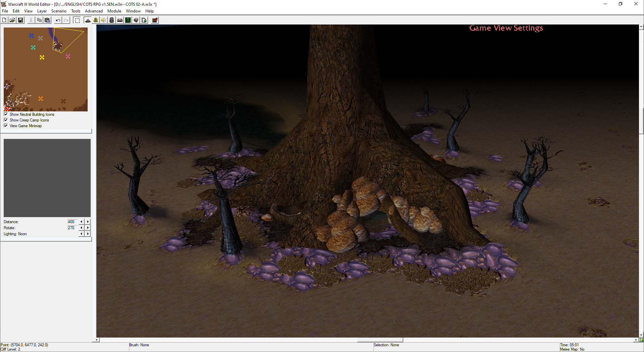The image size is (644, 352).
Task: Uncheck View Game Minimap checkbox
Action: coord(6,125)
